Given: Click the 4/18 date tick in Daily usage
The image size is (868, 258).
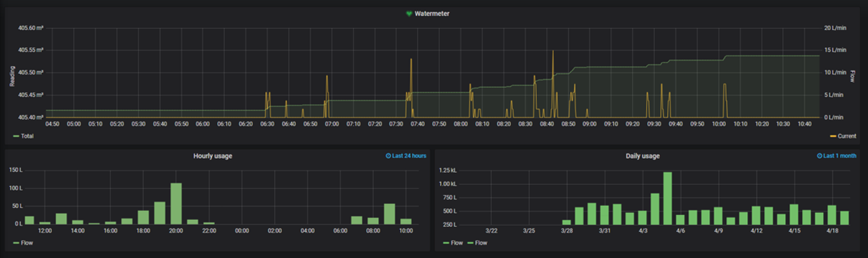Looking at the screenshot, I should pos(832,231).
